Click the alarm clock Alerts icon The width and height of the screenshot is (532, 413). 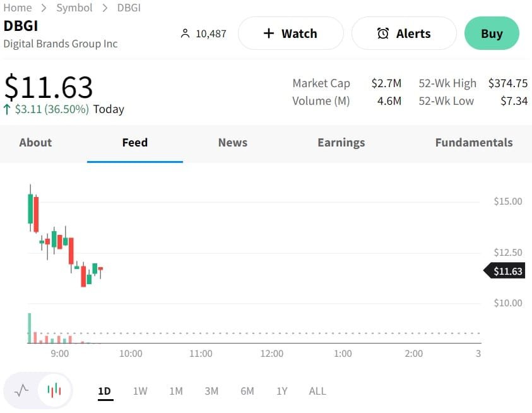[383, 33]
